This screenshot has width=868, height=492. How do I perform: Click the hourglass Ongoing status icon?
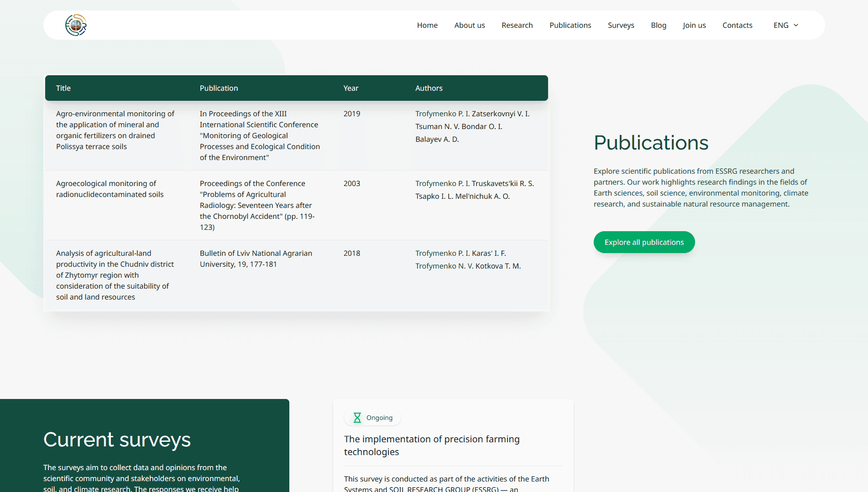tap(357, 418)
